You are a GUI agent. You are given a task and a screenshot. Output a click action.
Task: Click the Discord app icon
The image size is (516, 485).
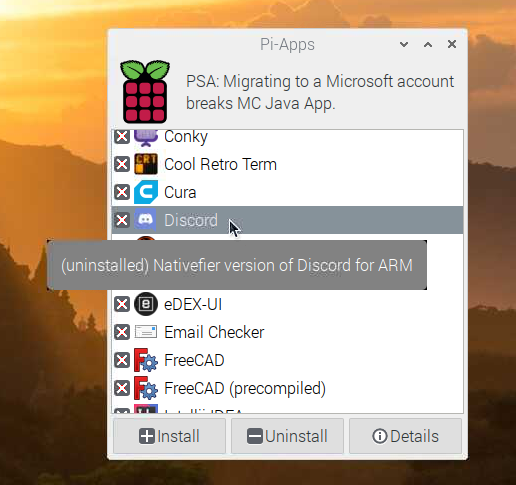(x=146, y=220)
